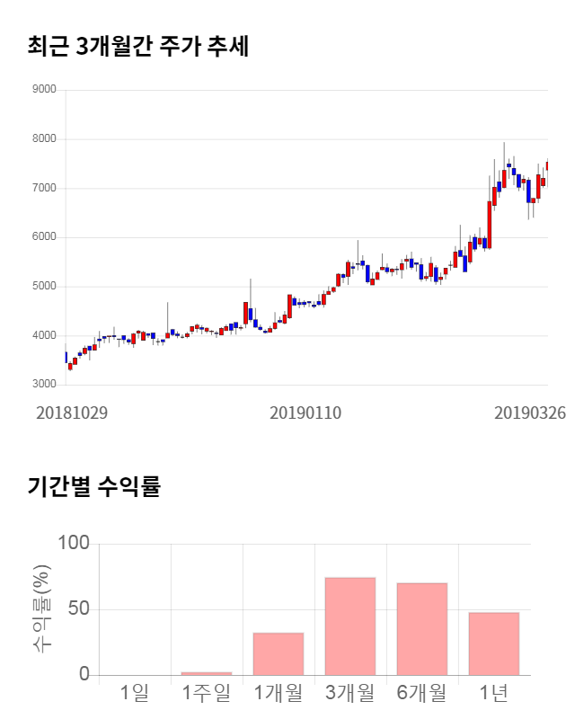Click the 1년 return bar
This screenshot has height=728, width=575.
[493, 643]
